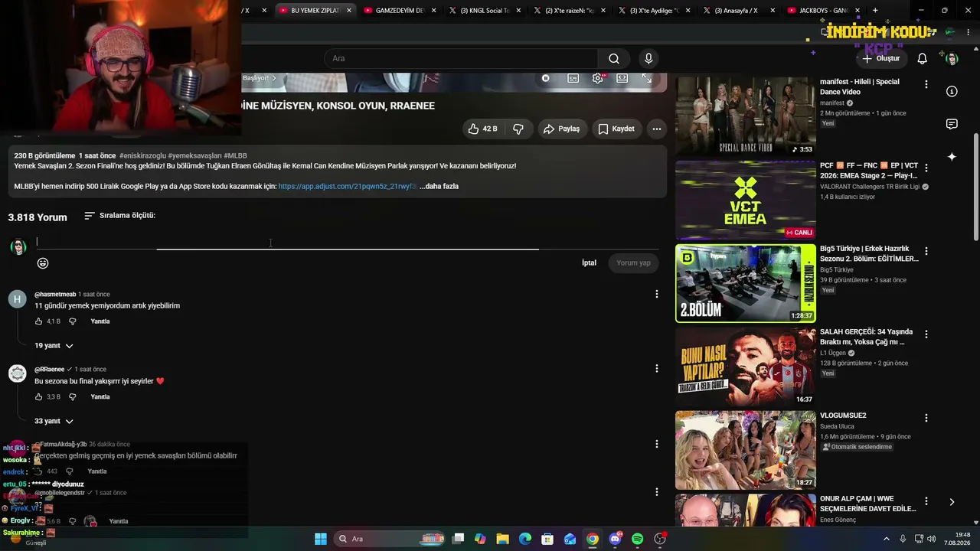Open options for the SALAH GERÇEĞİ video
Image resolution: width=980 pixels, height=551 pixels.
point(926,334)
